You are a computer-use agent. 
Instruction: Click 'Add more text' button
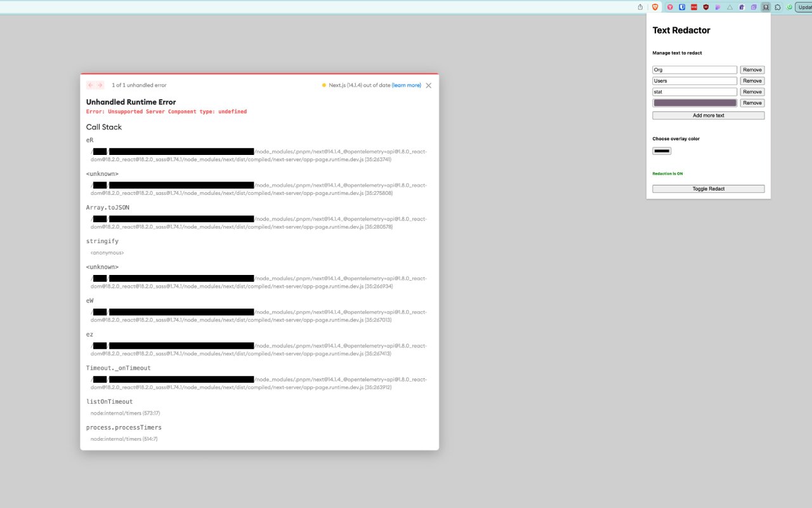coord(709,116)
